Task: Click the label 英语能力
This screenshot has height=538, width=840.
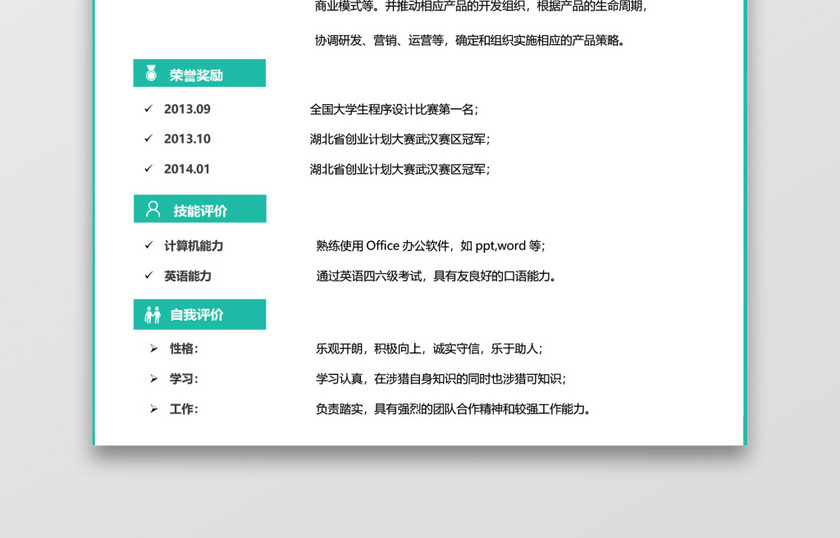Action: tap(188, 276)
